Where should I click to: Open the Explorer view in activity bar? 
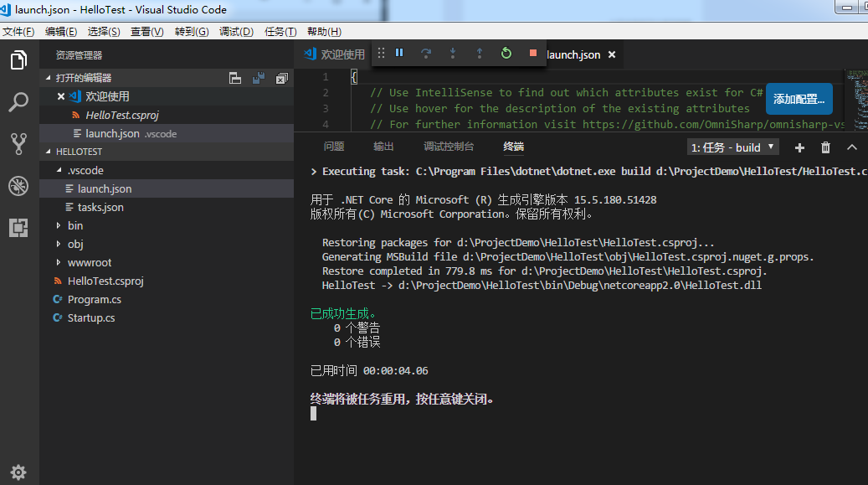click(18, 59)
